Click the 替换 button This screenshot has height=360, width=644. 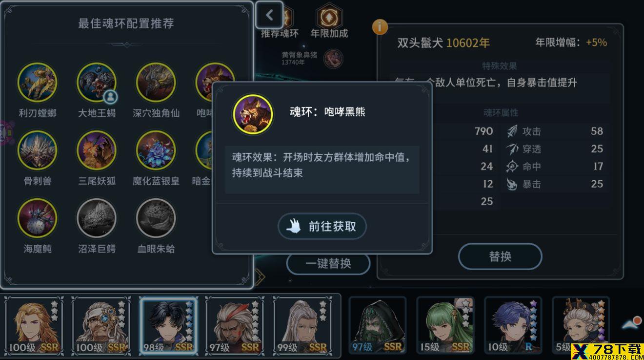(x=500, y=256)
